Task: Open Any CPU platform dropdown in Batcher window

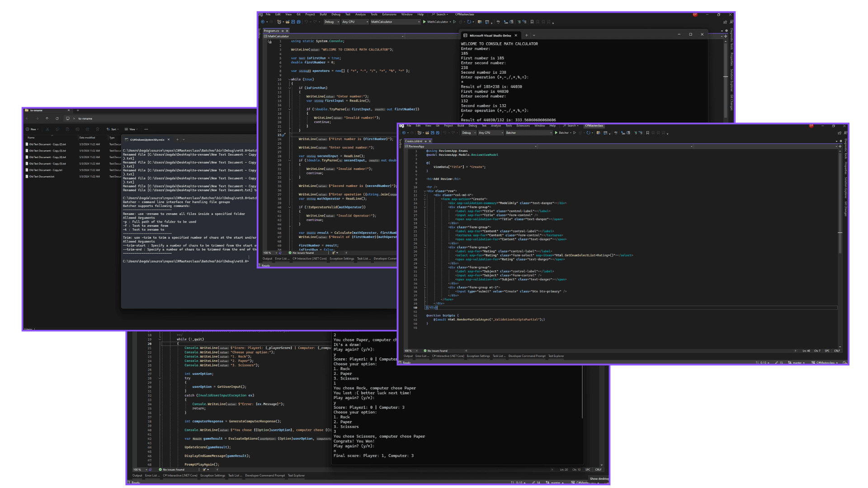Action: pyautogui.click(x=491, y=133)
